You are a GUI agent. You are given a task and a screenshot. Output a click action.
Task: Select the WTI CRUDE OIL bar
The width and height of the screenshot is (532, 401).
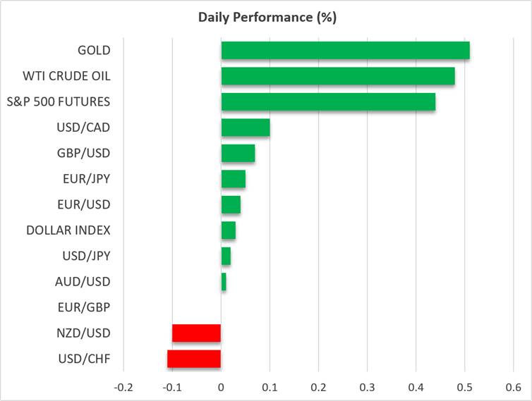[338, 76]
